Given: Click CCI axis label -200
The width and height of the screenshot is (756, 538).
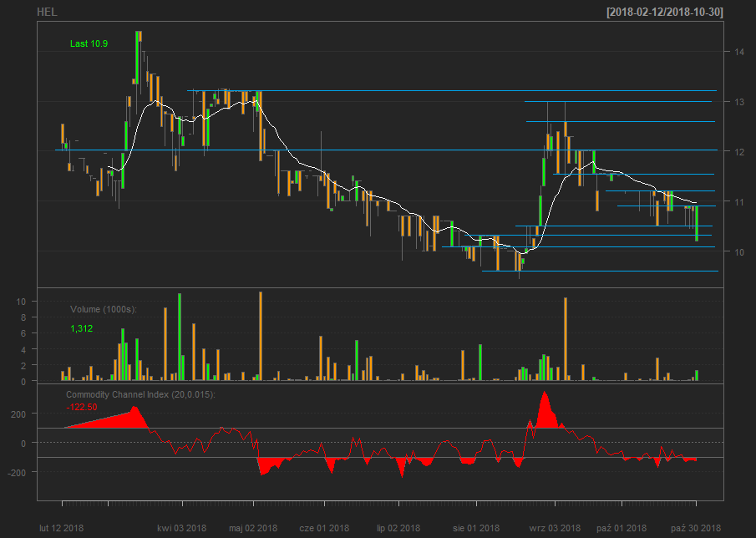Looking at the screenshot, I should point(17,473).
